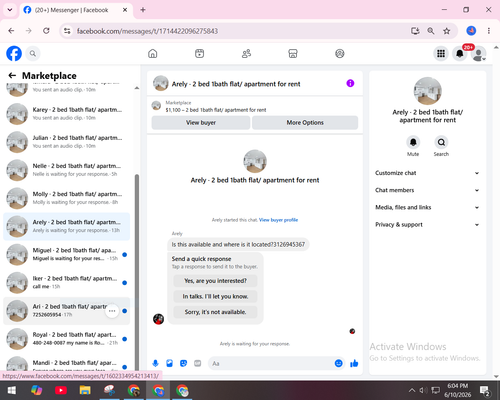This screenshot has width=500, height=400.
Task: Open the Windows Start menu
Action: tap(12, 390)
